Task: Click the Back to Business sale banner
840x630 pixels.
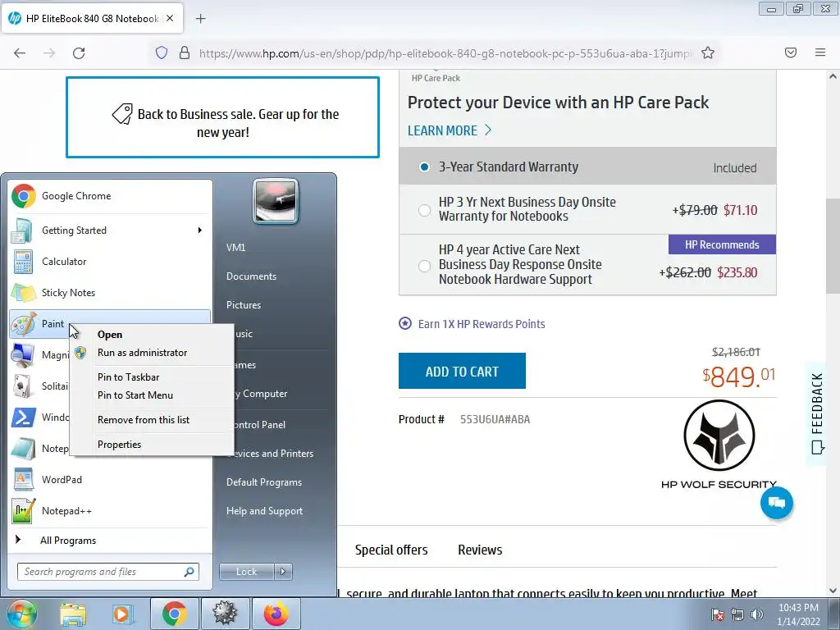Action: click(223, 117)
